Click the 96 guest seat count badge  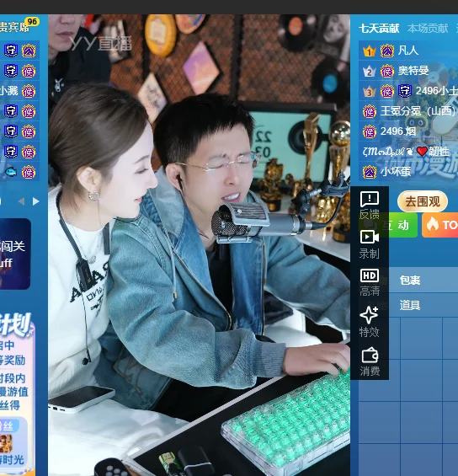coord(32,22)
